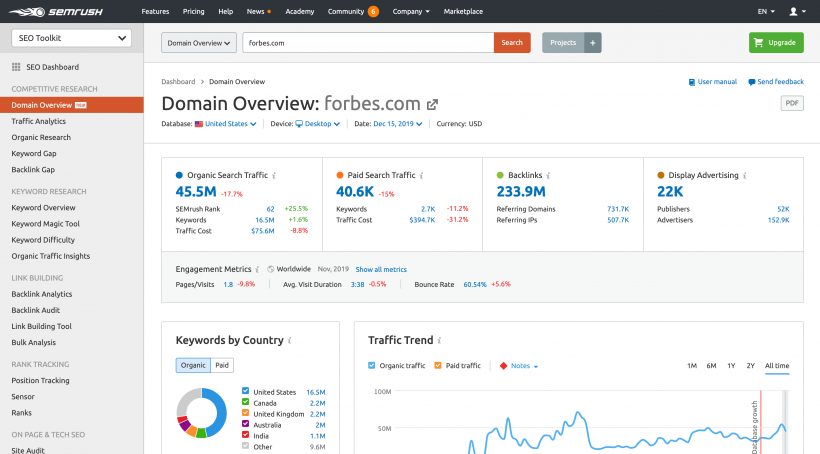Viewport: 820px width, 454px height.
Task: Click the Send feedback chat icon
Action: [751, 82]
